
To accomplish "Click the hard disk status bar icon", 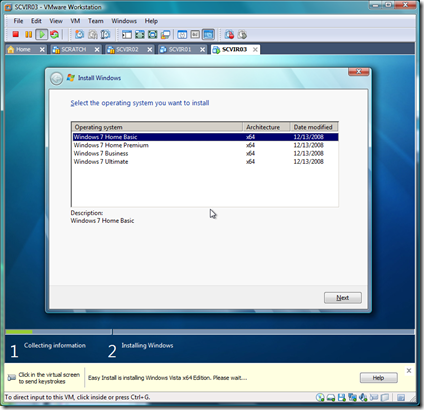I will tap(331, 397).
